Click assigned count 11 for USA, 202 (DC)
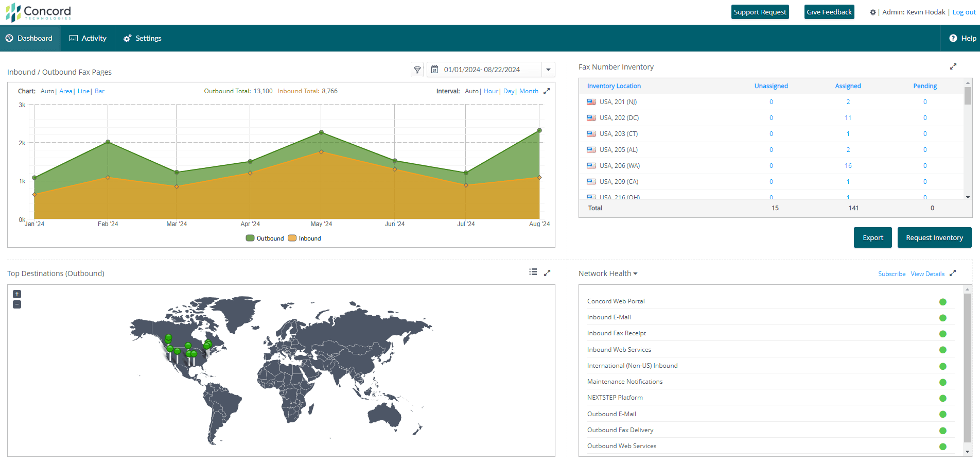980x462 pixels. (x=848, y=118)
